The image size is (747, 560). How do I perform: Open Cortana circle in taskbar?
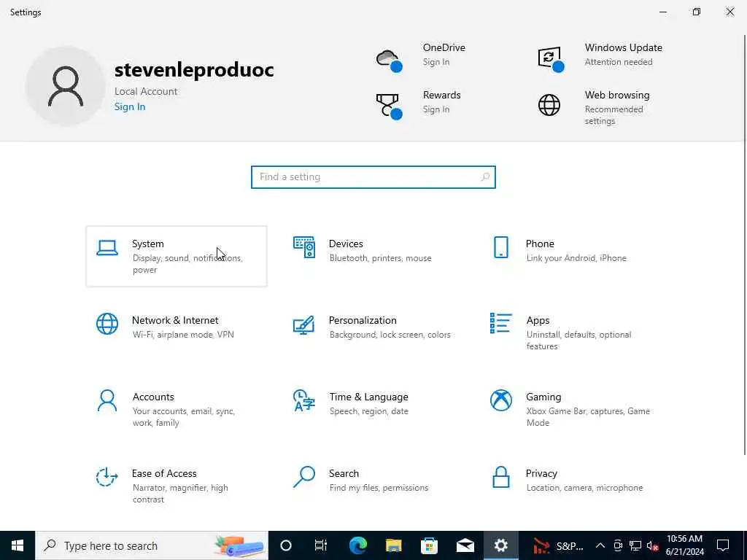[x=286, y=545]
